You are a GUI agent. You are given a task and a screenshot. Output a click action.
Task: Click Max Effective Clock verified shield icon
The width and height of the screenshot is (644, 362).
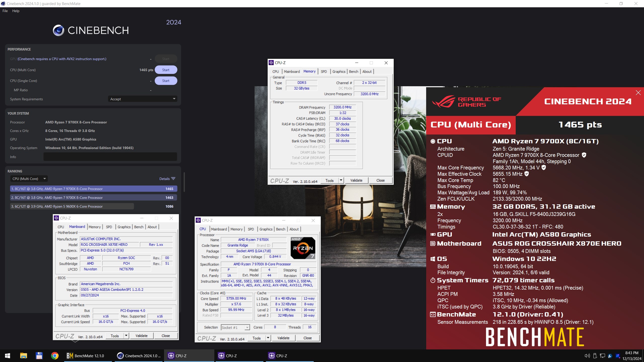(x=527, y=174)
